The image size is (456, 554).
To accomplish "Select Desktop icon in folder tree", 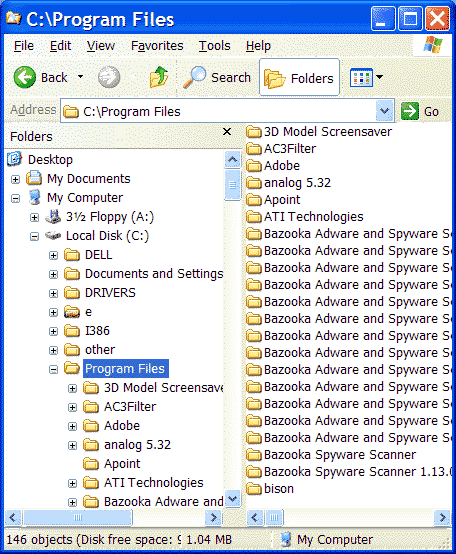I will pos(14,159).
